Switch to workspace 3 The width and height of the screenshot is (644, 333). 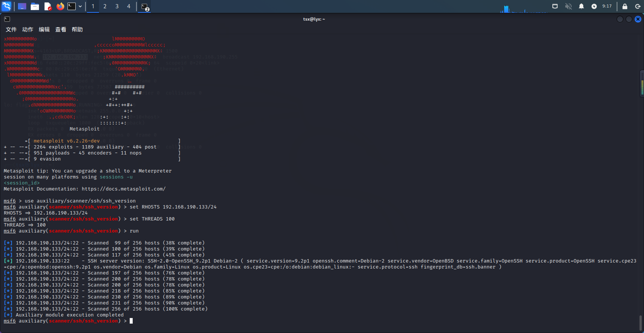(x=117, y=6)
